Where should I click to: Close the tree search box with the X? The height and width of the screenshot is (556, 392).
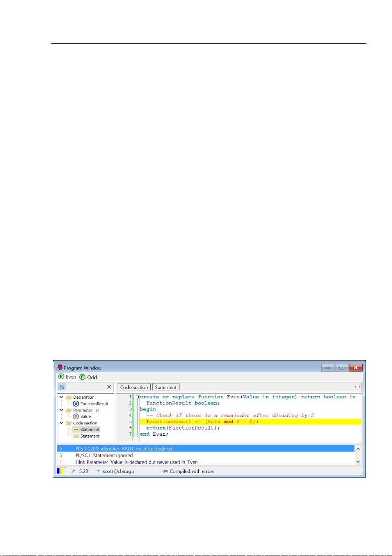(109, 387)
